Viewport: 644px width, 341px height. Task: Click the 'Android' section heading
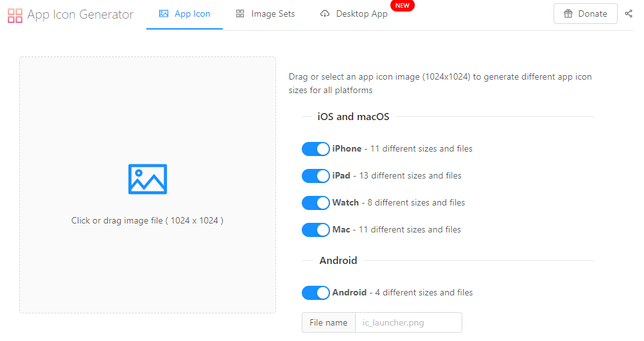pos(338,261)
